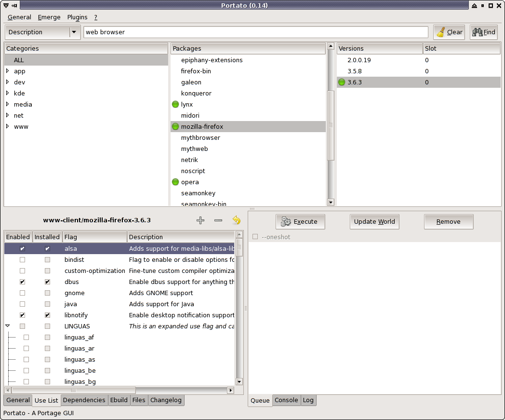
Task: Switch to the General package tab
Action: pos(18,400)
